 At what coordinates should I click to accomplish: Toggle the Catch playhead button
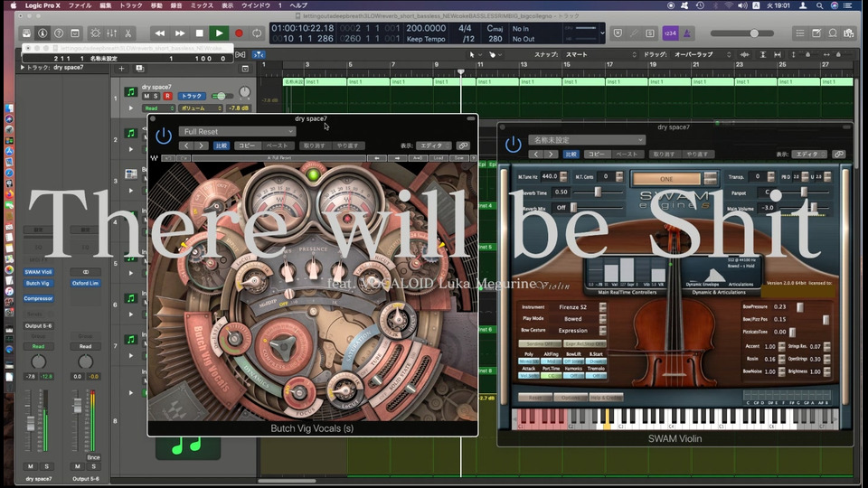pos(258,55)
